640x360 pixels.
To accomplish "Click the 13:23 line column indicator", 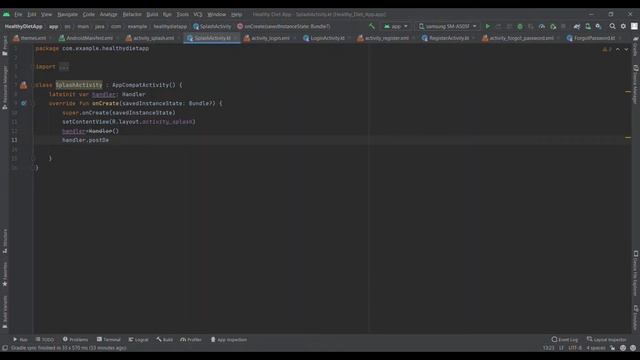I will [x=549, y=348].
